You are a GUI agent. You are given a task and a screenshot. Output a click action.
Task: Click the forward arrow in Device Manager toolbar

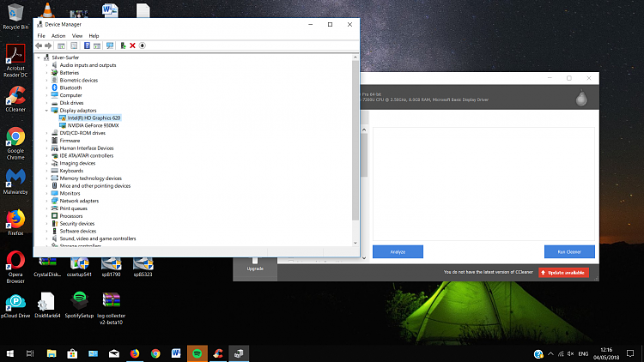tap(48, 45)
